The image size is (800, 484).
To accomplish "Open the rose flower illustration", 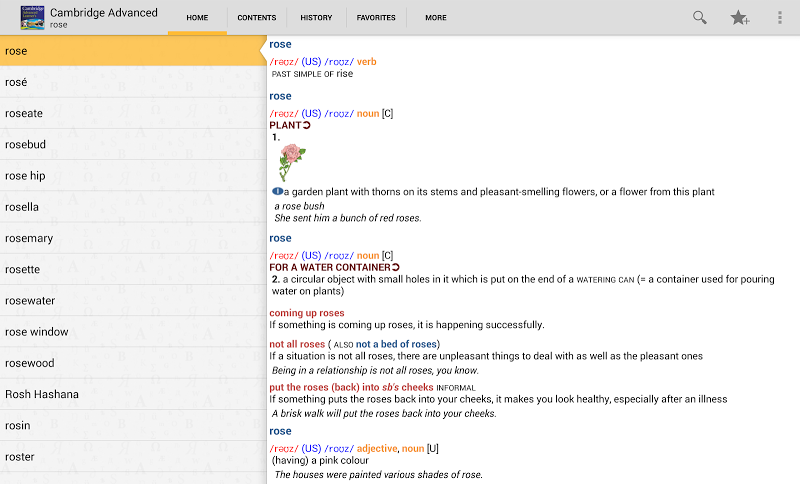I will tap(292, 163).
